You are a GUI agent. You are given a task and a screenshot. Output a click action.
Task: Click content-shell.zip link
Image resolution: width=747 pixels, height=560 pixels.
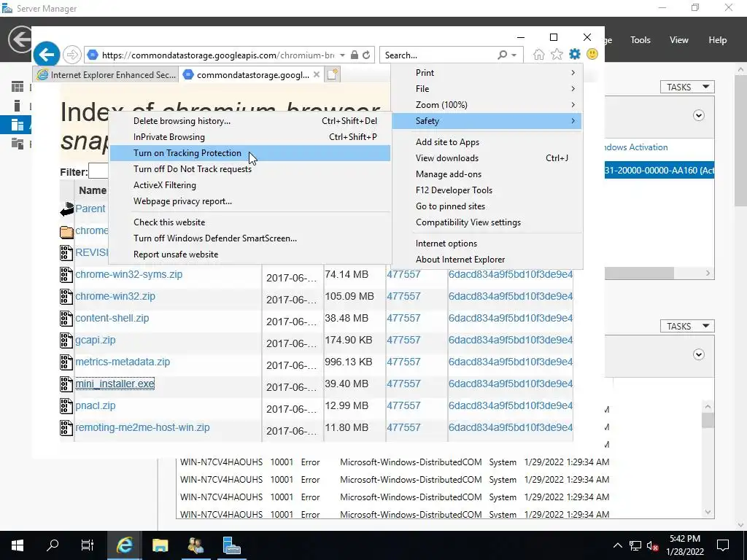(112, 318)
